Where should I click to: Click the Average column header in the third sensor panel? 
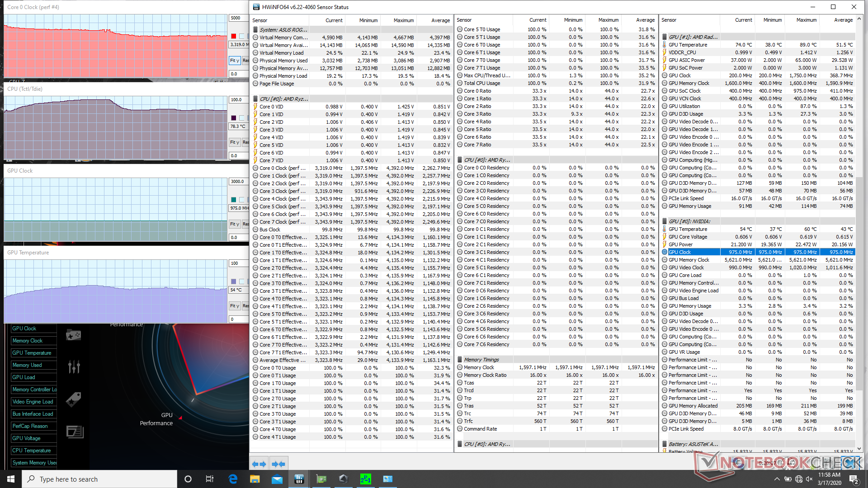[x=843, y=20]
